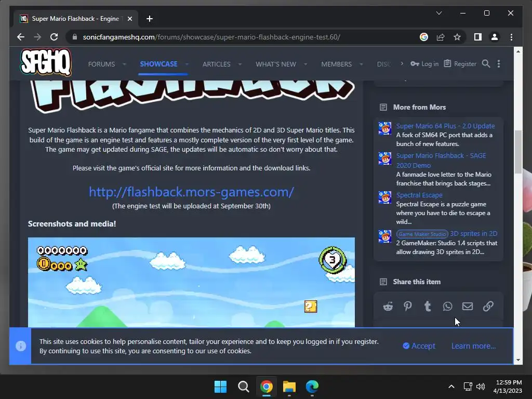Click the browser back arrow
The image size is (532, 399).
coord(21,37)
